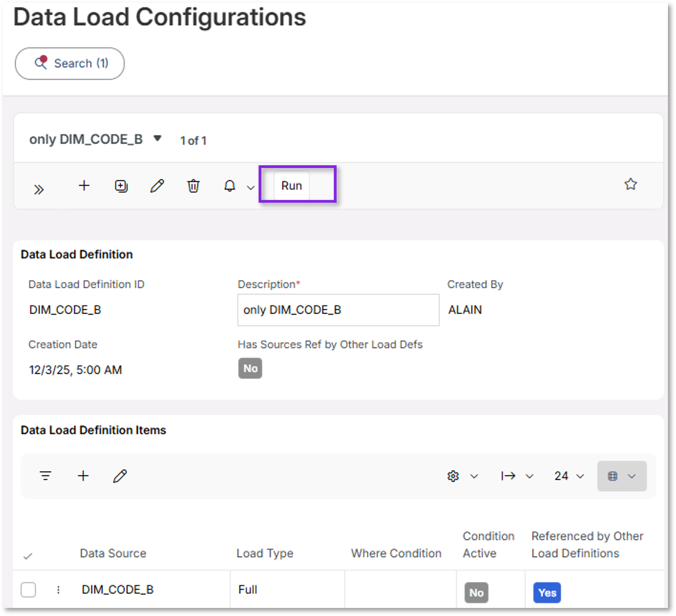Viewport: 676px width, 616px height.
Task: Click the 12/3/25, 5:00 AM creation date
Action: (x=76, y=370)
